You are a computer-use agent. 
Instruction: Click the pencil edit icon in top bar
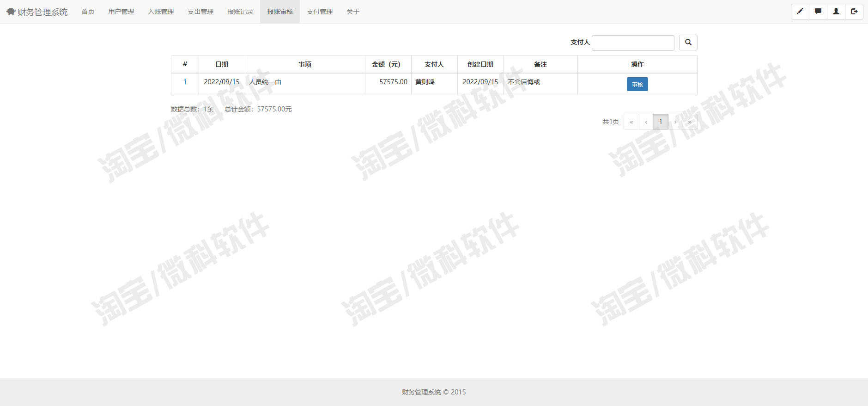click(800, 12)
